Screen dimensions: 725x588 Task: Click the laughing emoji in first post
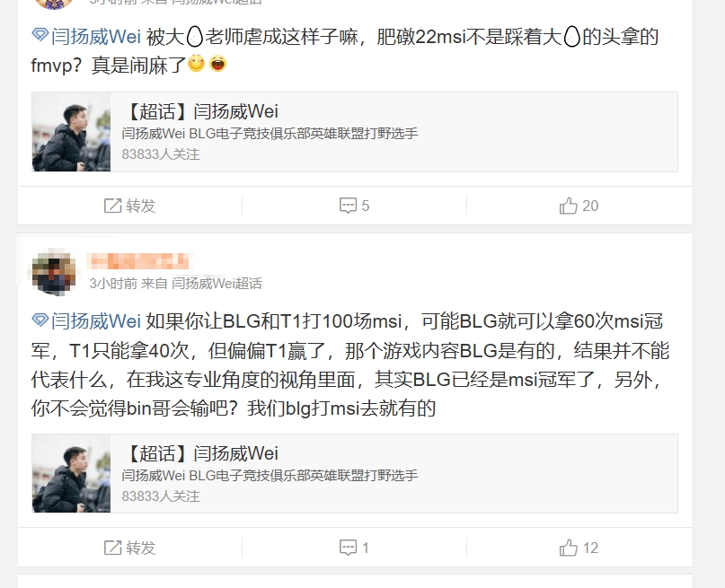(217, 63)
